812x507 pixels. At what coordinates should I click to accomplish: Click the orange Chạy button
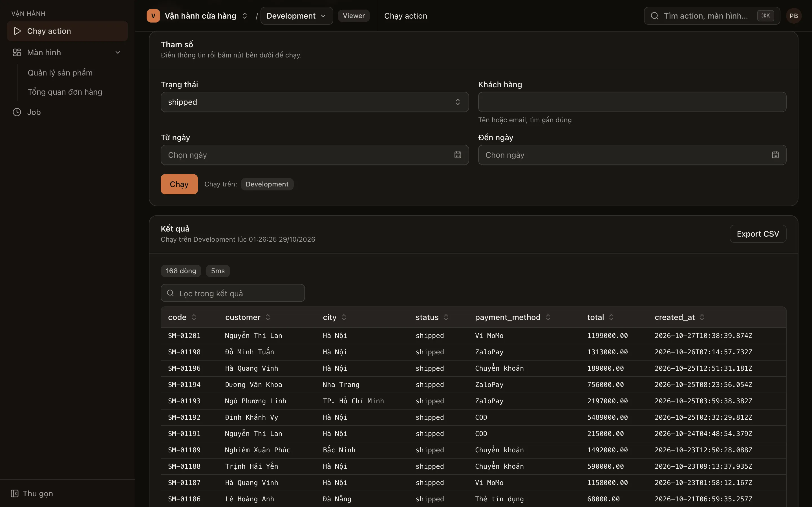(179, 184)
